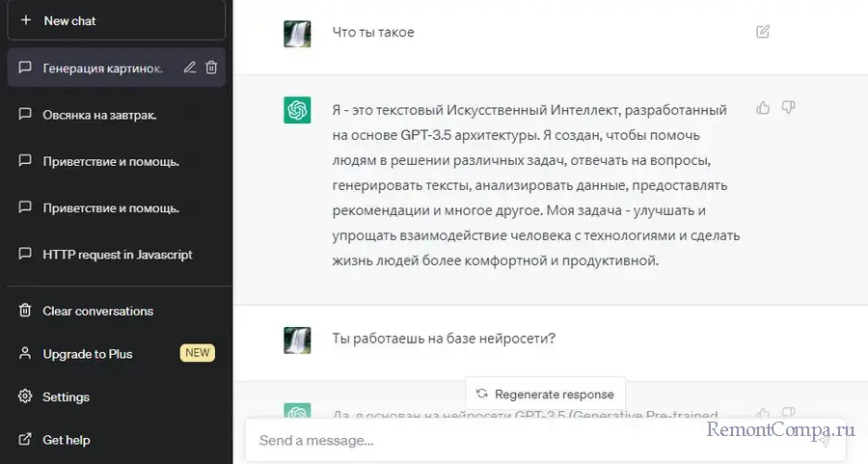Screen dimensions: 868x464
Task: Click the user avatar beside 'Что ты такое'
Action: (297, 34)
